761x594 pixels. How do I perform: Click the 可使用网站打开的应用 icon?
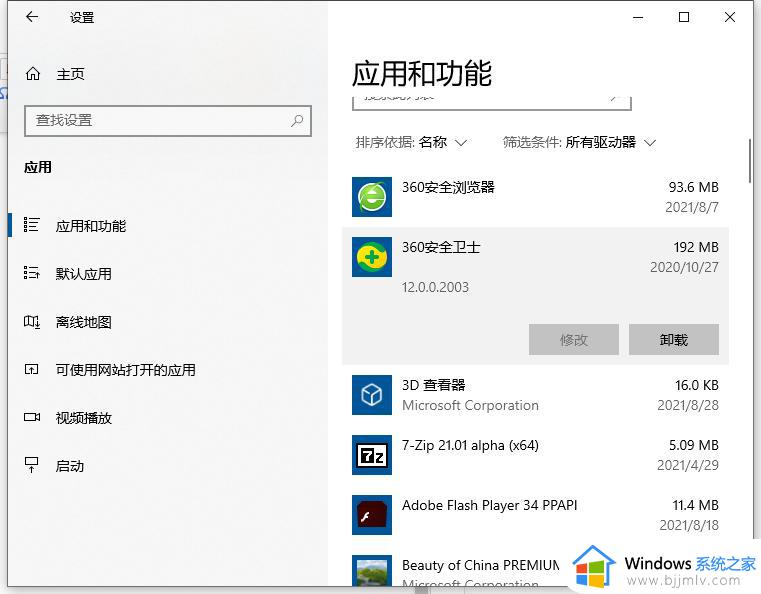coord(32,370)
